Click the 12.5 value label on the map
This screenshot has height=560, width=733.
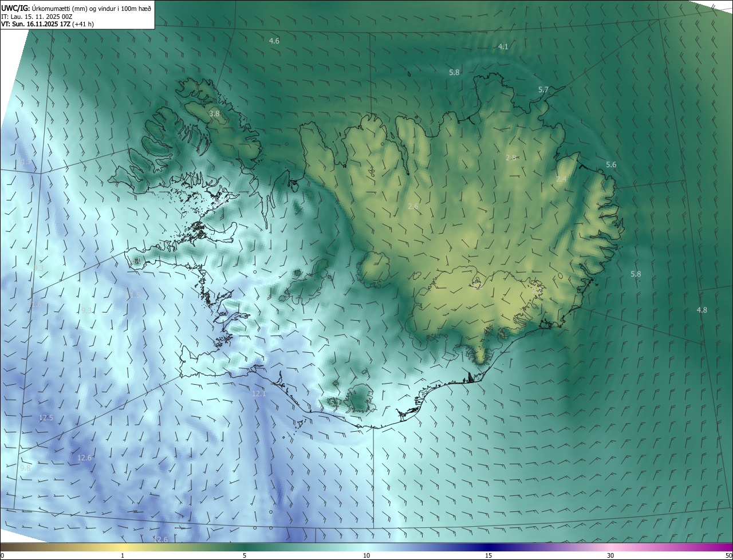click(46, 418)
